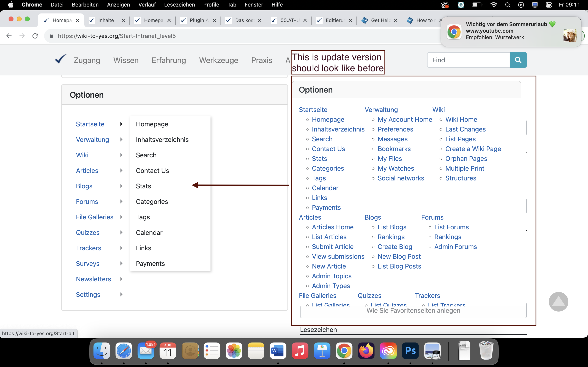
Task: Open the Lesezeichen menu in Chrome
Action: (x=179, y=5)
